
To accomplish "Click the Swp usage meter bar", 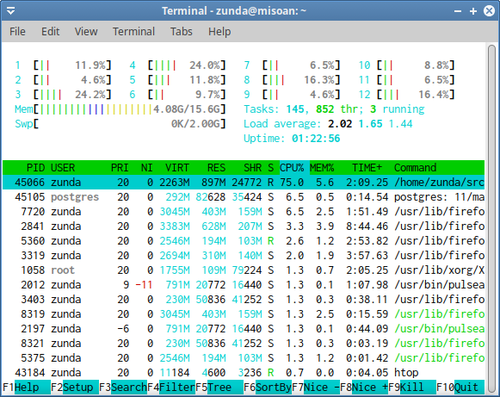I will tap(120, 124).
